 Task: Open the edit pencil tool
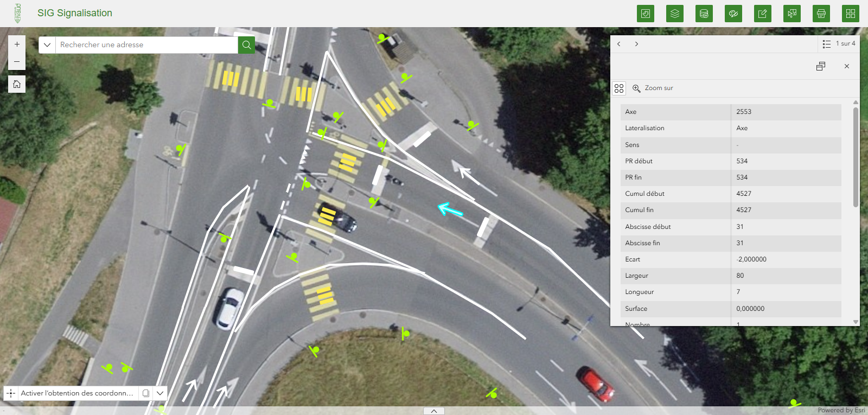[x=762, y=14]
